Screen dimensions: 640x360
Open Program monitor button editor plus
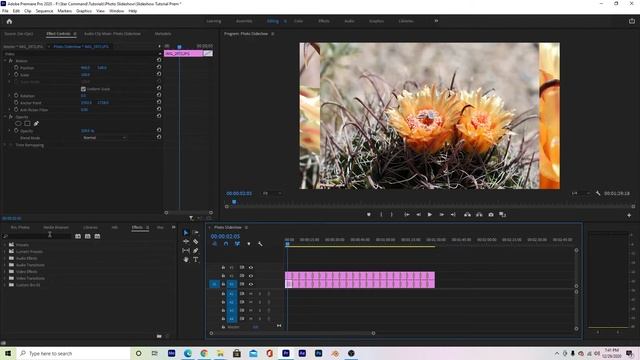[629, 215]
